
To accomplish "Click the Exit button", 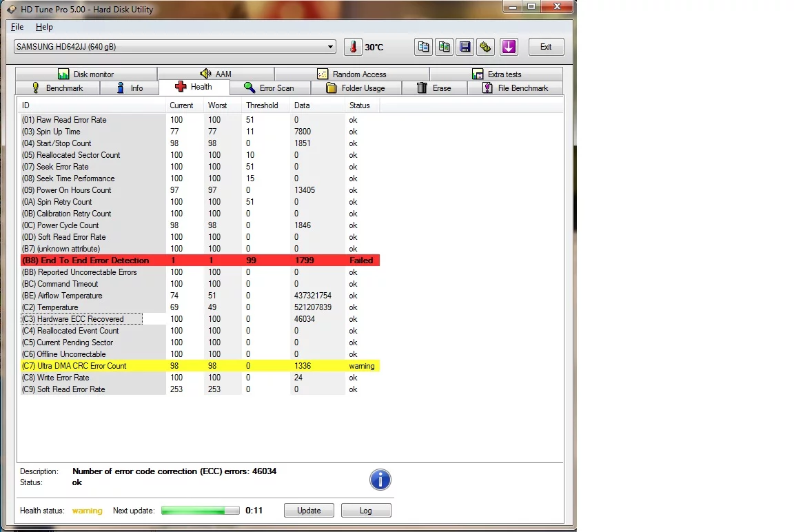I will (546, 47).
